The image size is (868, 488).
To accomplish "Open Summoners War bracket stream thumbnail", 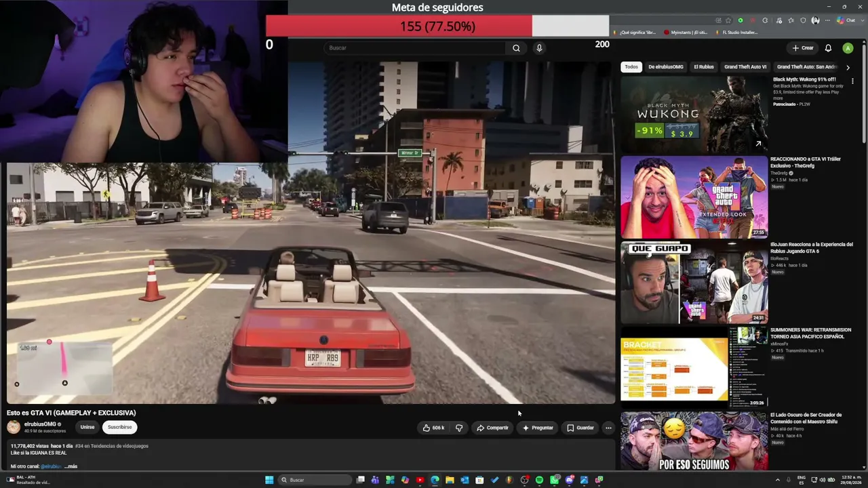I will coord(694,368).
